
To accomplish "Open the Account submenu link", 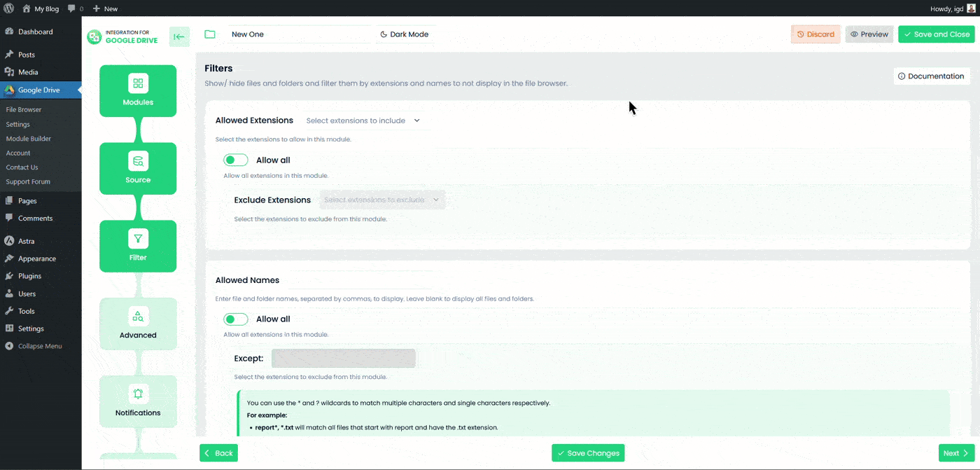I will tap(18, 153).
